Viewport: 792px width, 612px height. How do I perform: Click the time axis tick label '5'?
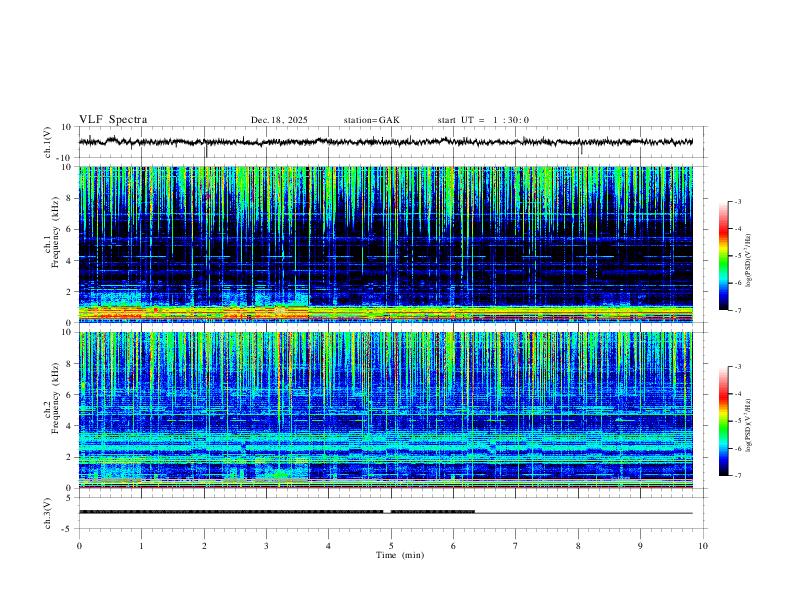coord(391,546)
